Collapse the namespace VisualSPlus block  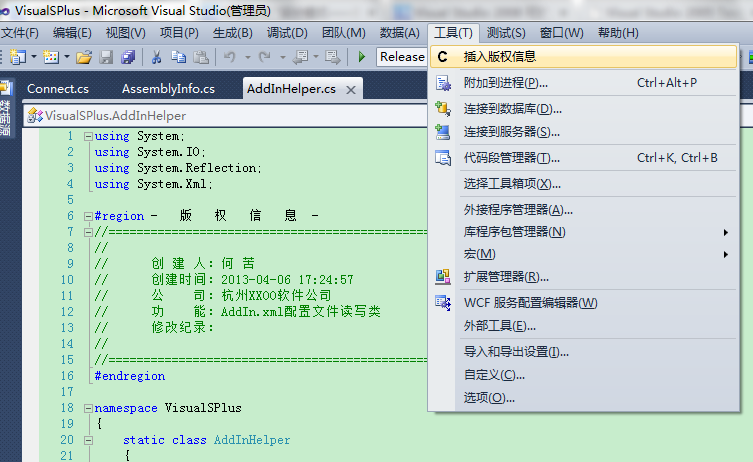88,409
